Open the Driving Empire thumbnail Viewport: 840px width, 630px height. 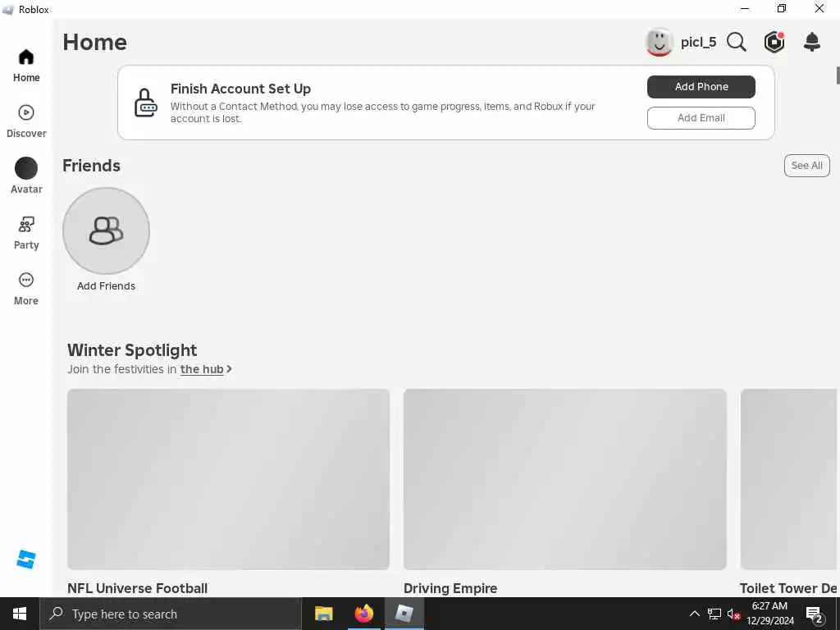click(x=564, y=479)
